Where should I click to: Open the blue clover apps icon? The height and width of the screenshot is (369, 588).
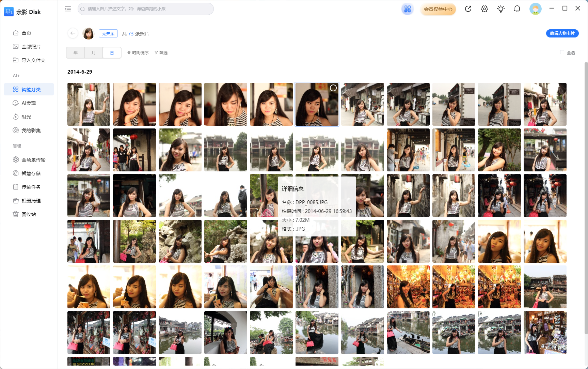point(407,9)
